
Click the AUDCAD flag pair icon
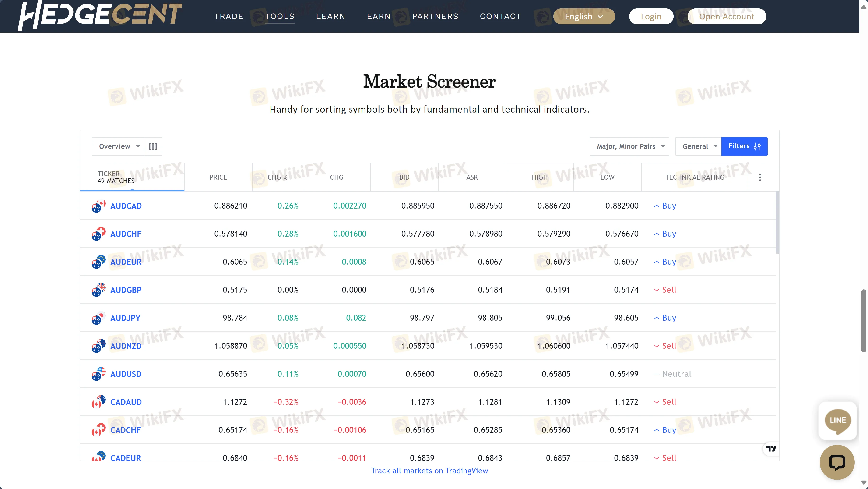click(98, 206)
